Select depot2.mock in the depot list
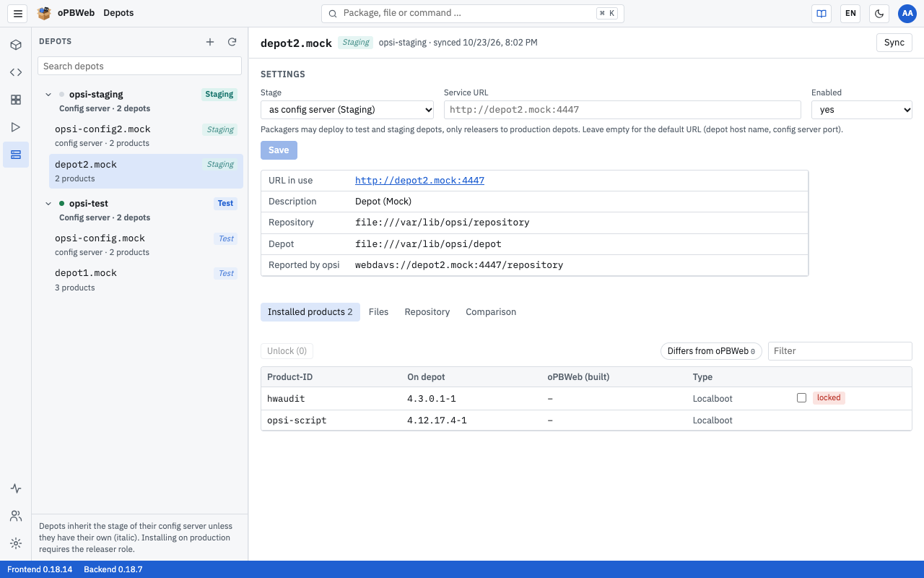 146,171
